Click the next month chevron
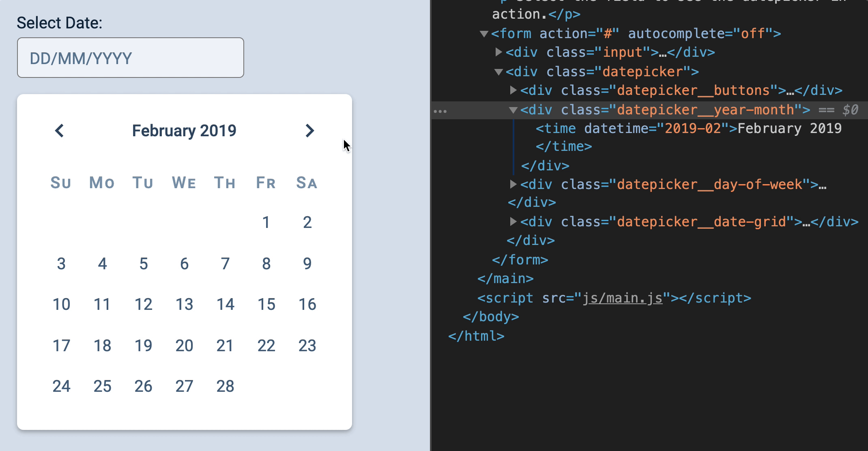 [309, 131]
